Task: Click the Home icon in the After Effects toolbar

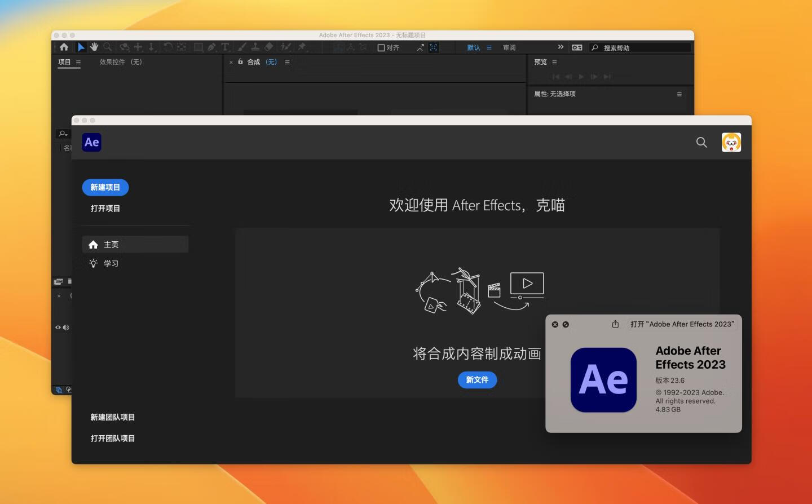Action: coord(64,47)
